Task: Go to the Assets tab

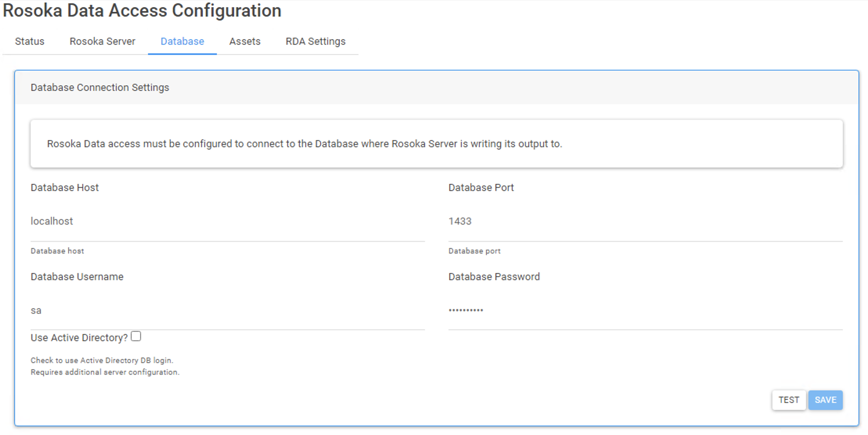Action: pos(245,41)
